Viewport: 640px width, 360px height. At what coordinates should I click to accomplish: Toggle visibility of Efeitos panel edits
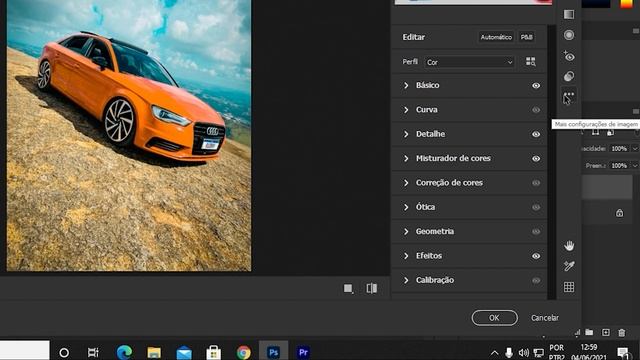pyautogui.click(x=536, y=256)
